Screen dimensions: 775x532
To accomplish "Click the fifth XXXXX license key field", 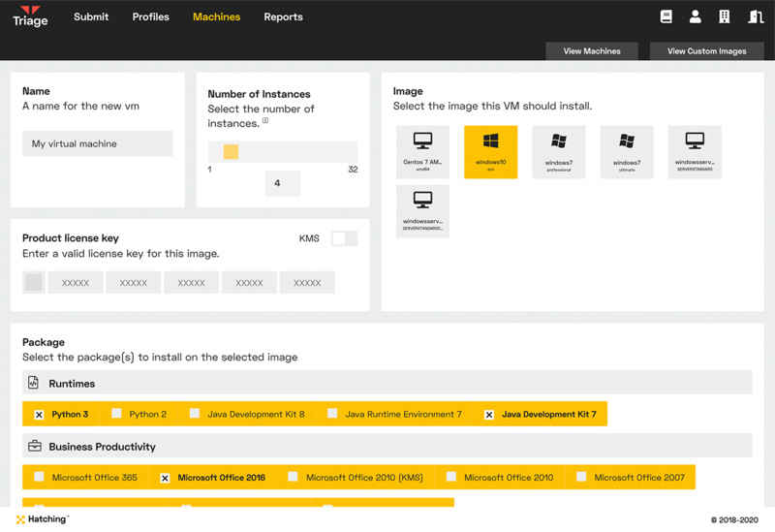I will point(307,283).
